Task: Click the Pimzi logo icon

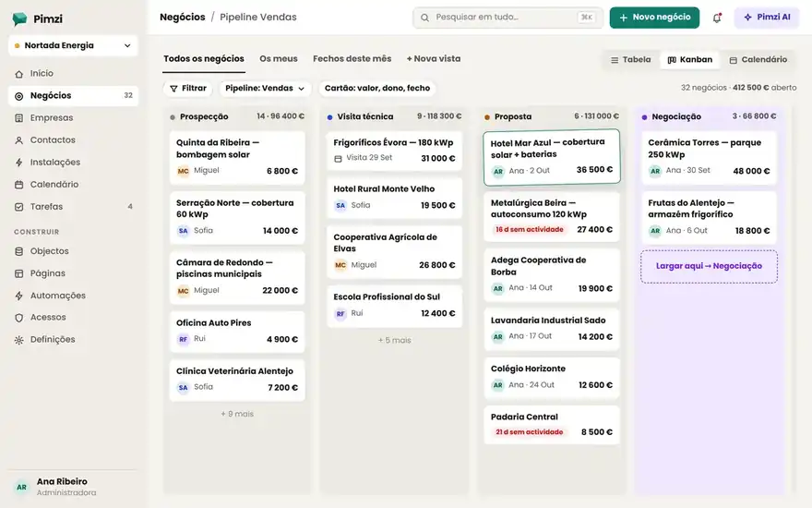Action: pyautogui.click(x=19, y=19)
